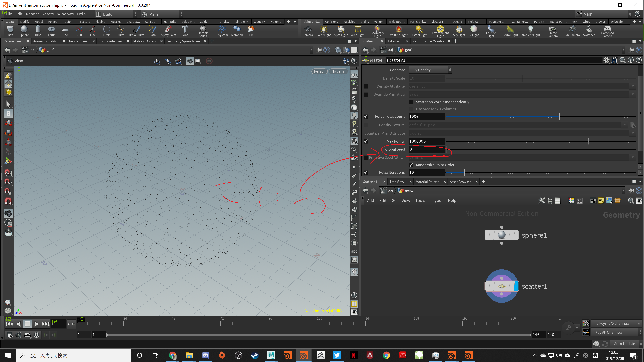This screenshot has width=644, height=362.
Task: Open the Persp viewport camera menu
Action: 319,71
